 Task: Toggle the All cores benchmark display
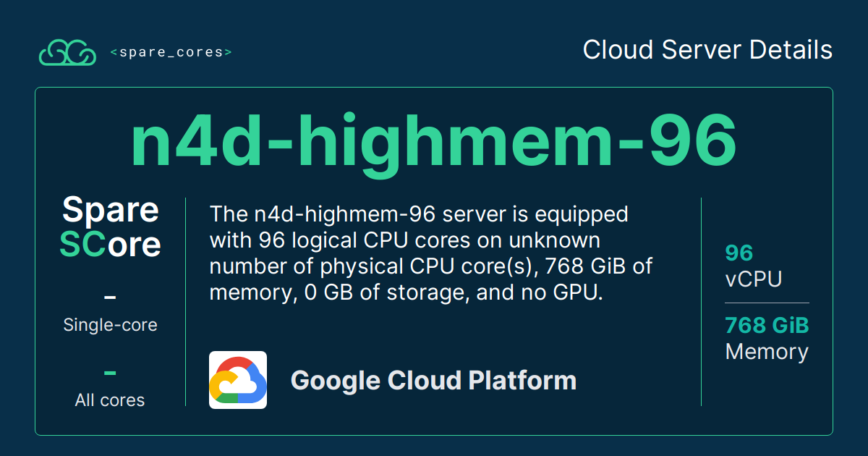(110, 399)
